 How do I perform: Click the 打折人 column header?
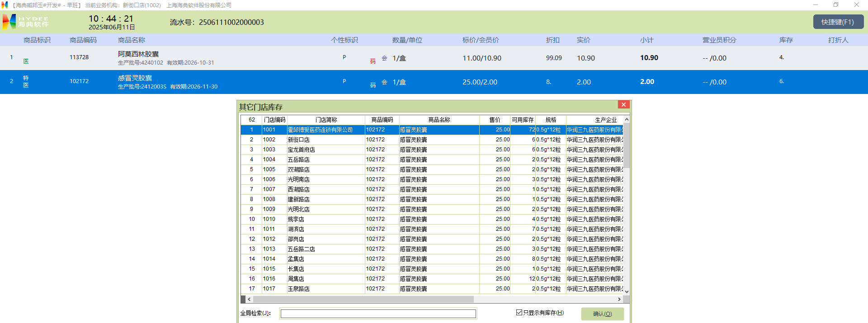838,40
